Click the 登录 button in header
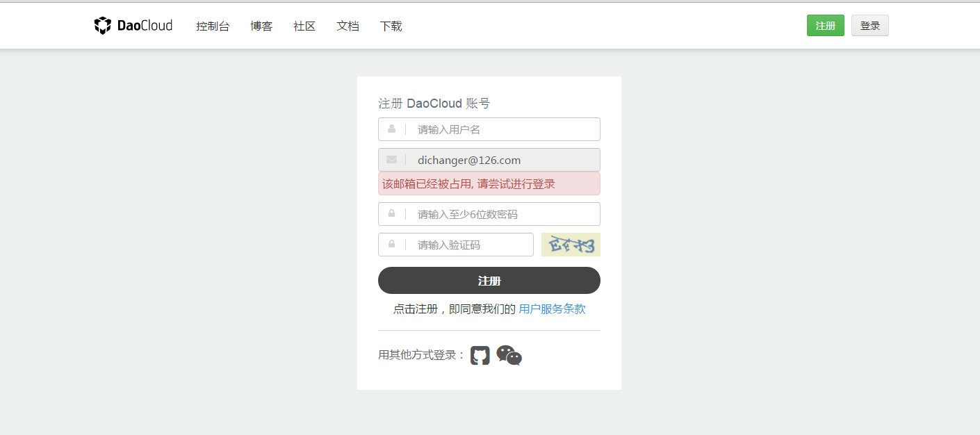This screenshot has width=980, height=435. pyautogui.click(x=870, y=26)
